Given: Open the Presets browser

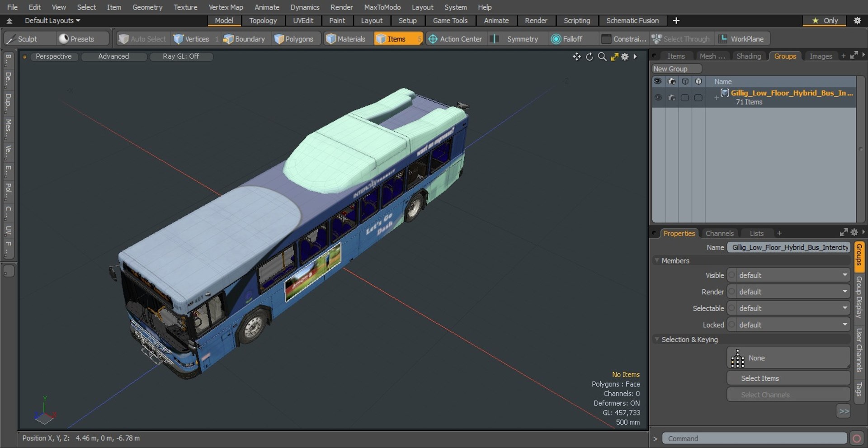Looking at the screenshot, I should [x=83, y=39].
